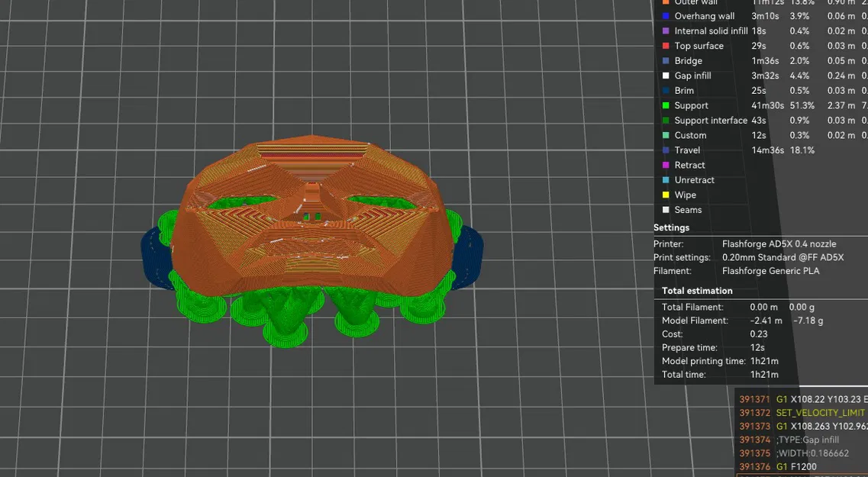Toggle the Top surface red swatch
Image resolution: width=868 pixels, height=477 pixels.
pos(666,46)
